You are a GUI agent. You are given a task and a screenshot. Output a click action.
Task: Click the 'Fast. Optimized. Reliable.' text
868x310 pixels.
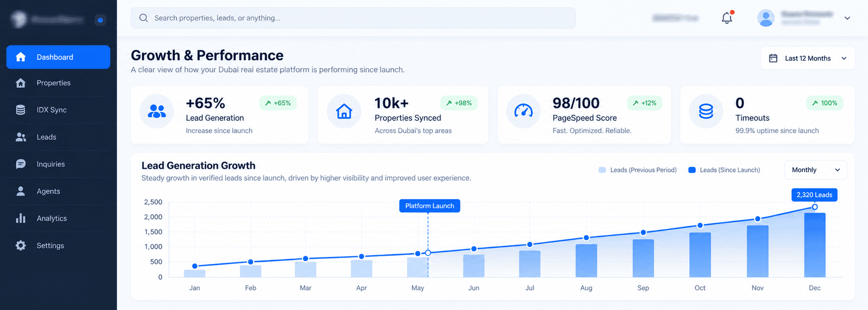(x=592, y=131)
